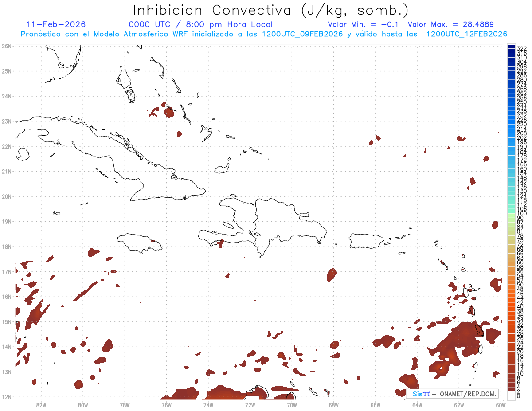Image resolution: width=532 pixels, height=411 pixels.
Task: Click the '22N' latitude label
Action: [7, 146]
